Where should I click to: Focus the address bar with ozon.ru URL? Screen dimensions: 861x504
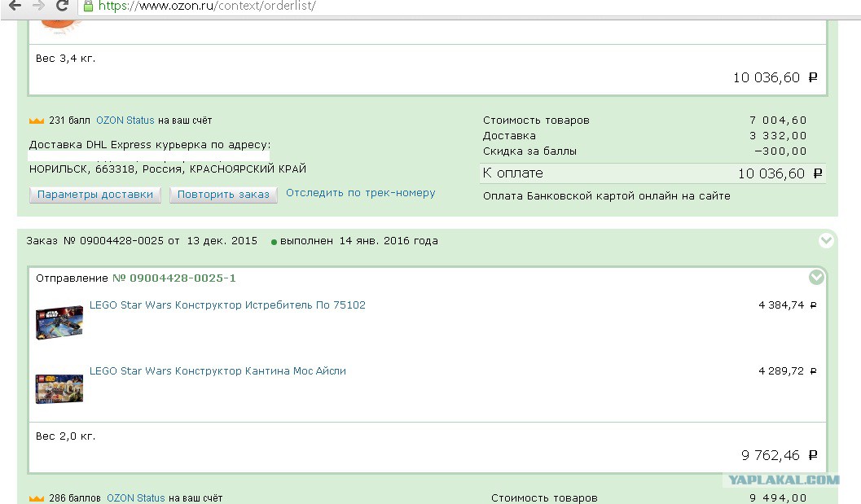206,6
